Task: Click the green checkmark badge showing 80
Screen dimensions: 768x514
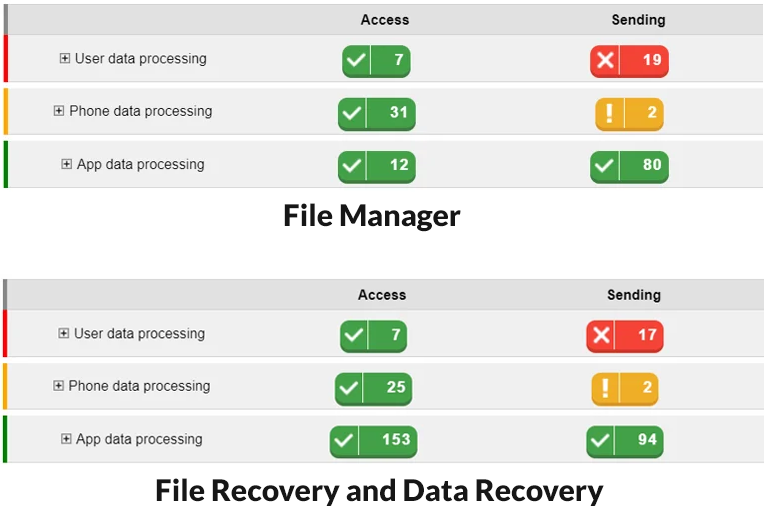Action: click(629, 167)
